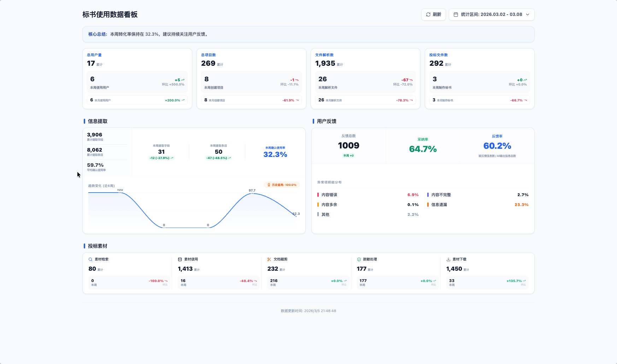This screenshot has height=364, width=617.
Task: Select the orange 信息遗漏 color marker
Action: tap(428, 205)
